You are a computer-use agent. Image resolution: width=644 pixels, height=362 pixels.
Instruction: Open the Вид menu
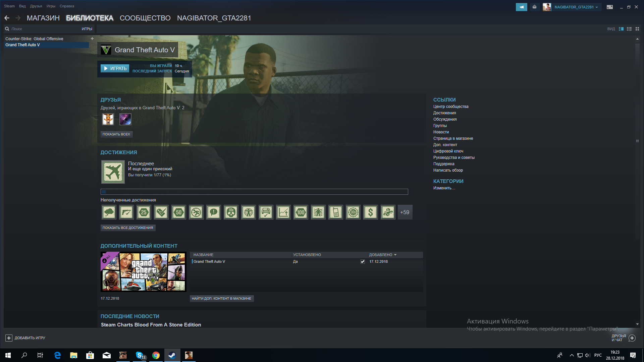pyautogui.click(x=22, y=6)
